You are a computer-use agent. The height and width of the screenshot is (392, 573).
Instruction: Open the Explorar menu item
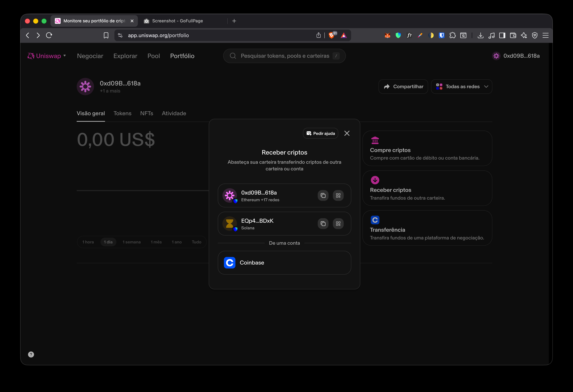pos(125,56)
